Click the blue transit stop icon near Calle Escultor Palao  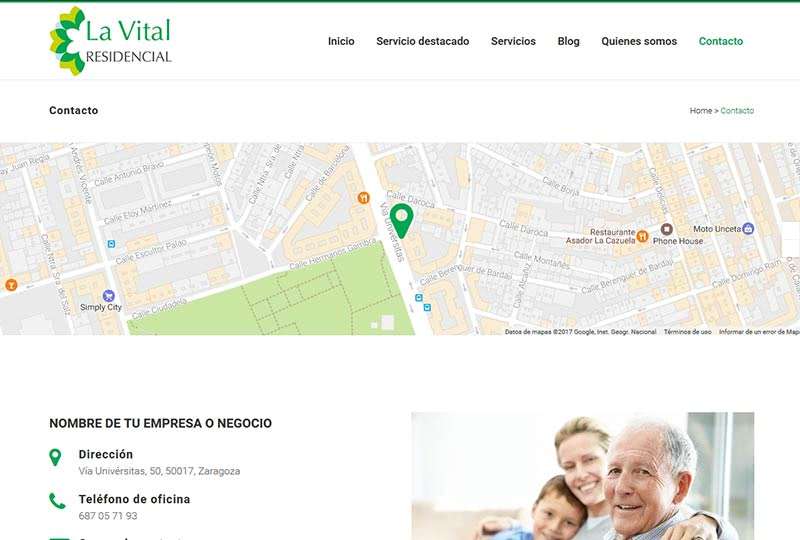[111, 244]
